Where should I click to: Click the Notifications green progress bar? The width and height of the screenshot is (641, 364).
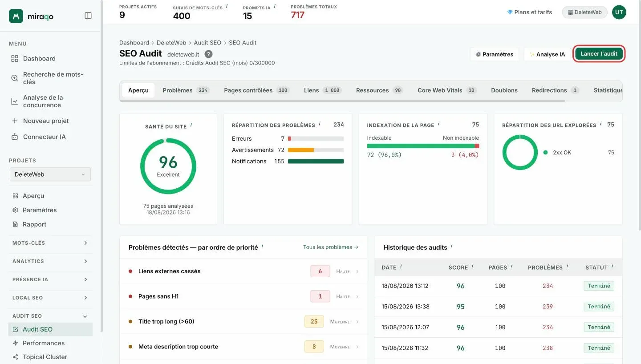[316, 162]
